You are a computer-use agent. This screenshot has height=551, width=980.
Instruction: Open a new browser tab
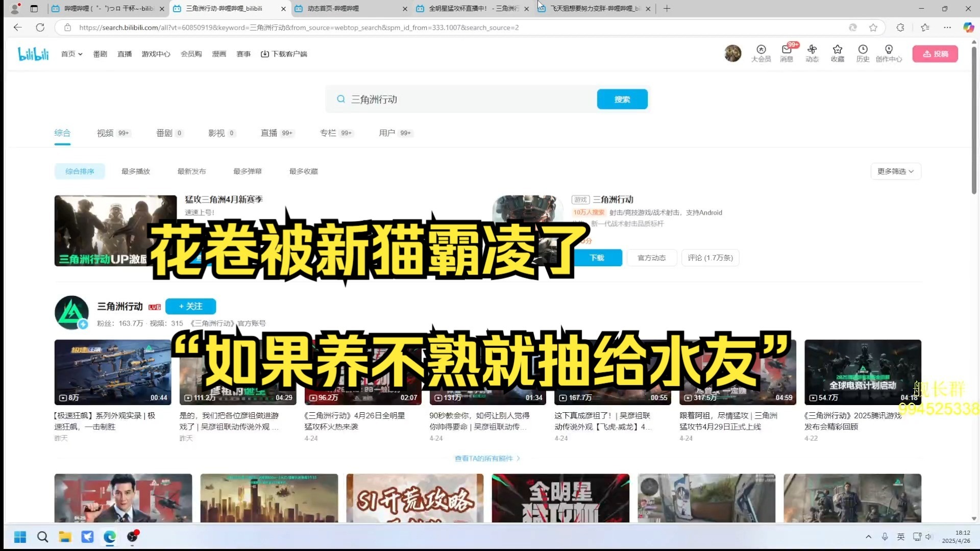(667, 9)
